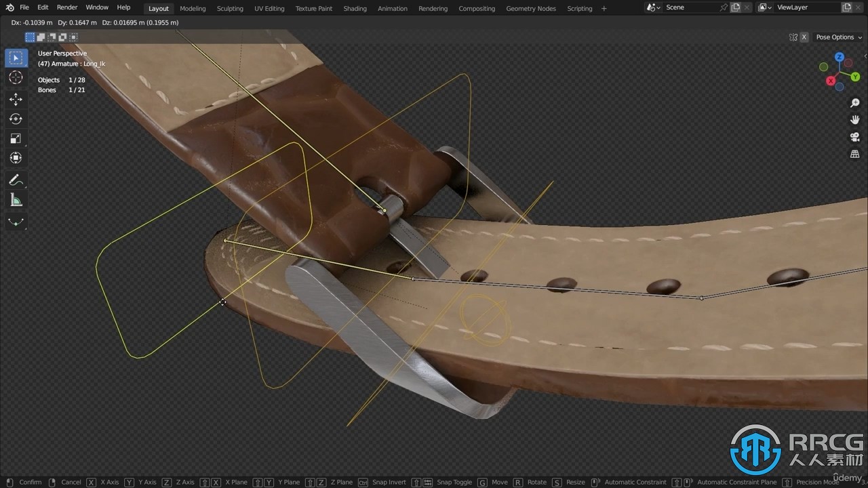Image resolution: width=868 pixels, height=488 pixels.
Task: Click Automatic Constraint in status bar
Action: click(635, 482)
